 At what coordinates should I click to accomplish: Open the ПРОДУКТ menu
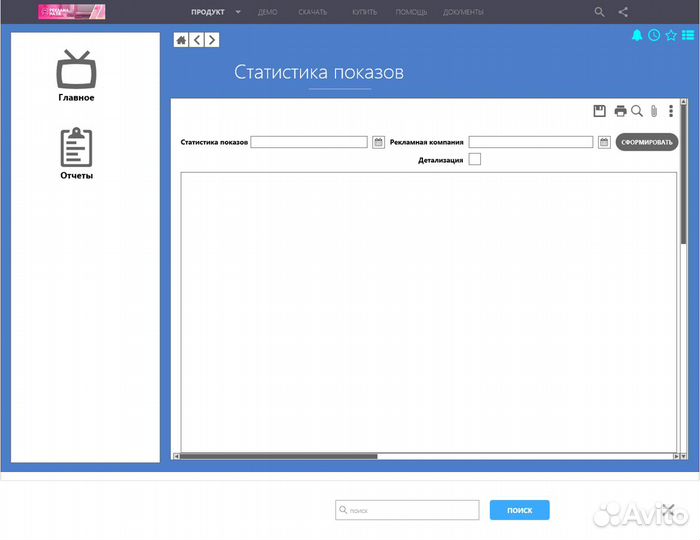[x=208, y=12]
